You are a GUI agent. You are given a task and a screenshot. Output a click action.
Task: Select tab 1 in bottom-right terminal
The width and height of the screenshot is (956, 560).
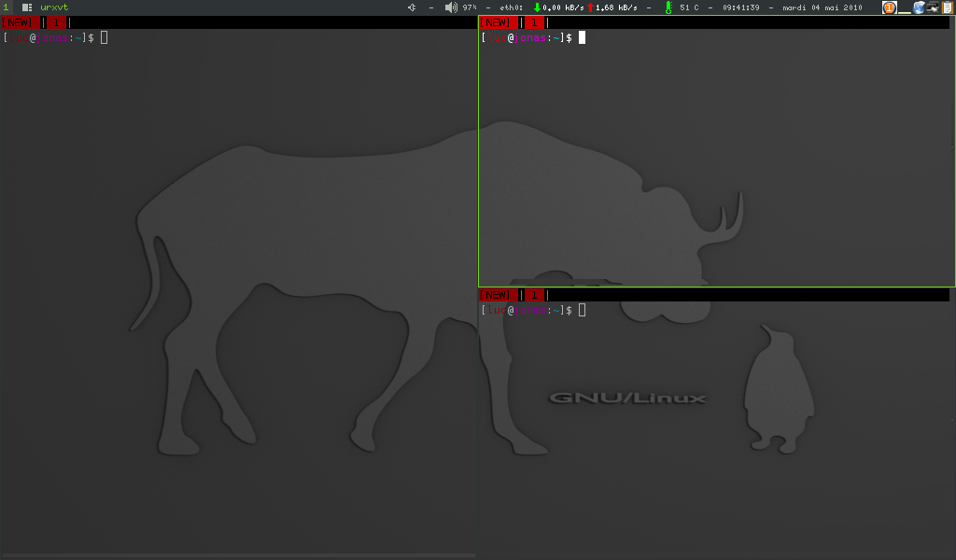coord(533,295)
